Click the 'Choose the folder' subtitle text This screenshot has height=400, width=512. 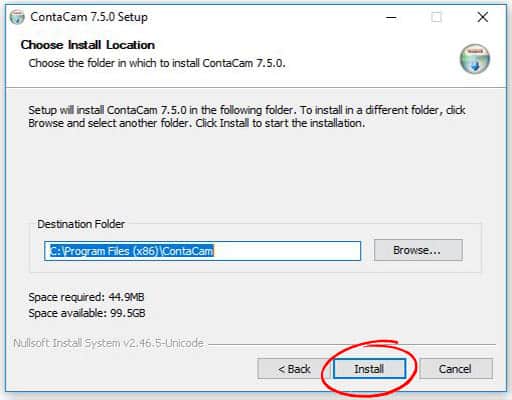click(x=157, y=63)
